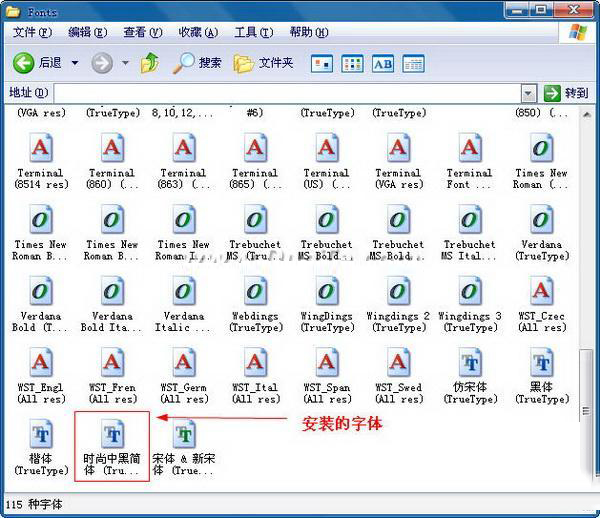Select the Terminal (VGA res) font icon
This screenshot has height=518, width=600.
[x=398, y=147]
